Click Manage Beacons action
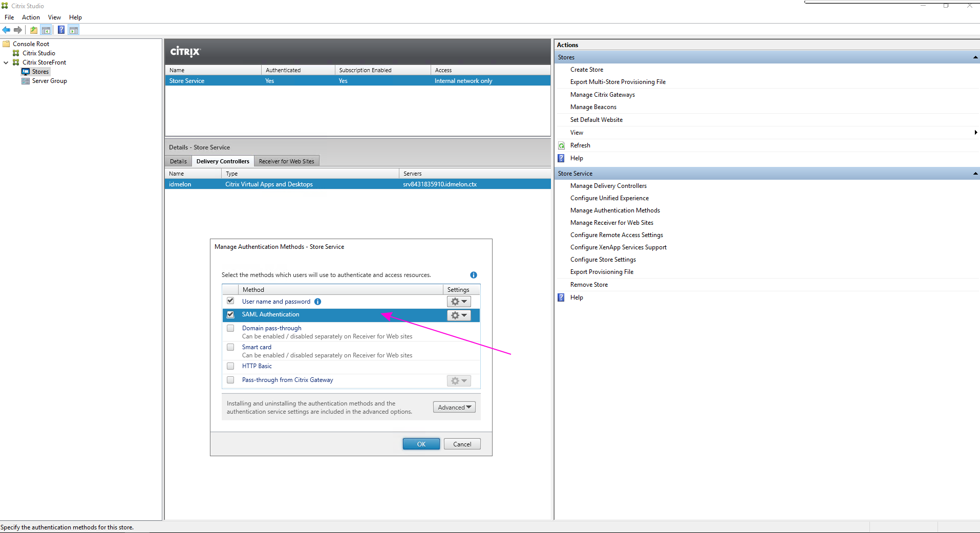The height and width of the screenshot is (533, 980). [593, 107]
